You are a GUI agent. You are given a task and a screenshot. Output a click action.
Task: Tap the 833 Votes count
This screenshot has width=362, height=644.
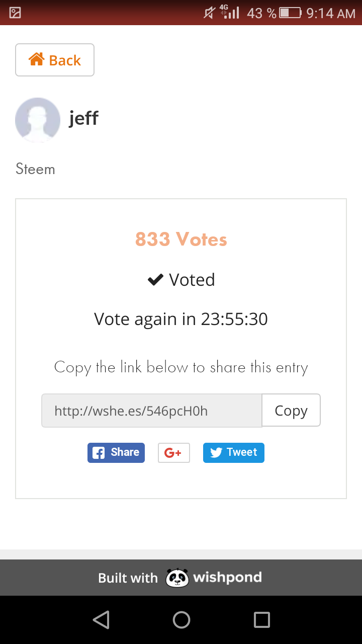pos(181,239)
